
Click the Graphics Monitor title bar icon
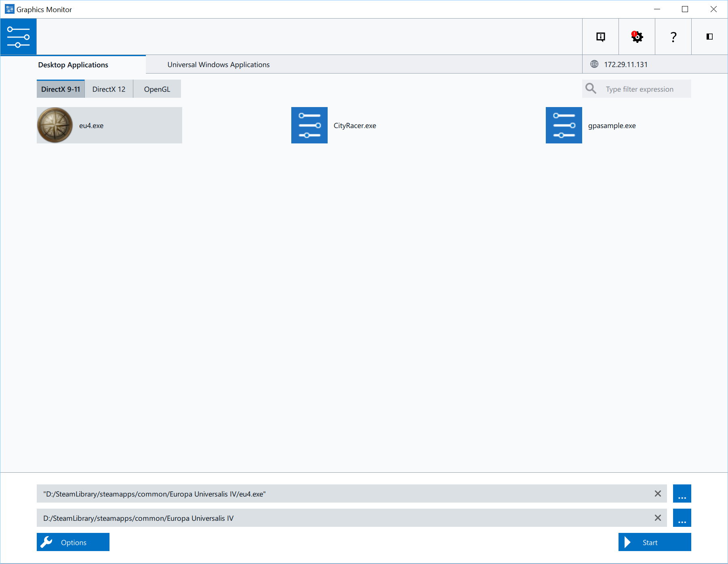(9, 9)
